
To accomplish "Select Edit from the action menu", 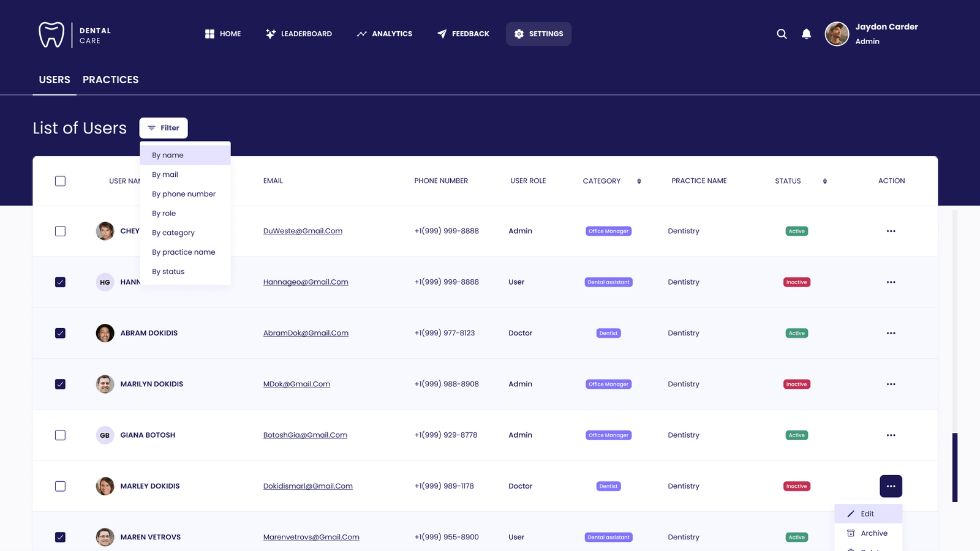I will (x=867, y=514).
